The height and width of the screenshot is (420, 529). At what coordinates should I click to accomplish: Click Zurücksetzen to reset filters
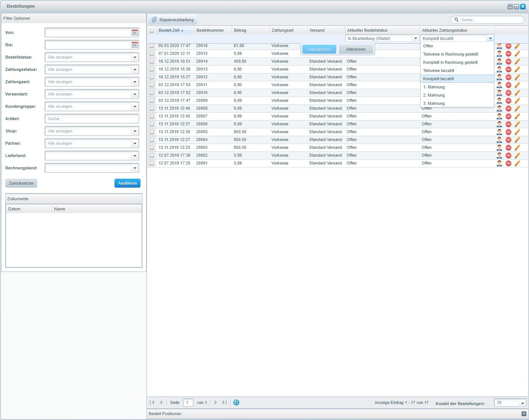click(21, 183)
